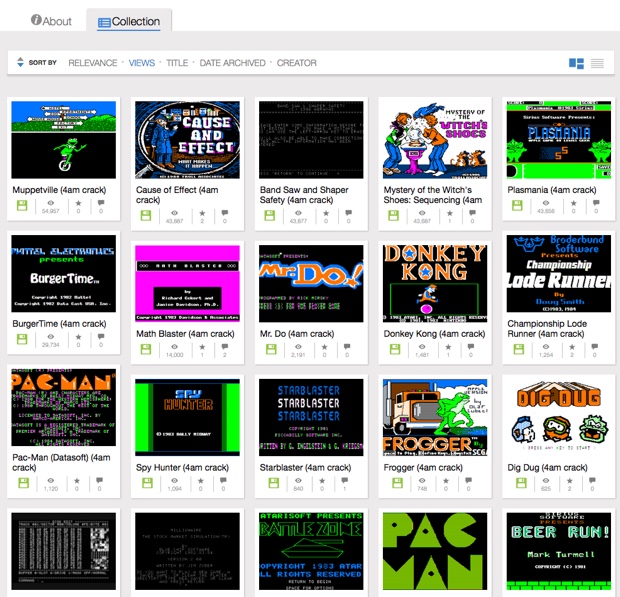Click Math Blaster (4am crack) title
The image size is (620, 597).
[185, 334]
